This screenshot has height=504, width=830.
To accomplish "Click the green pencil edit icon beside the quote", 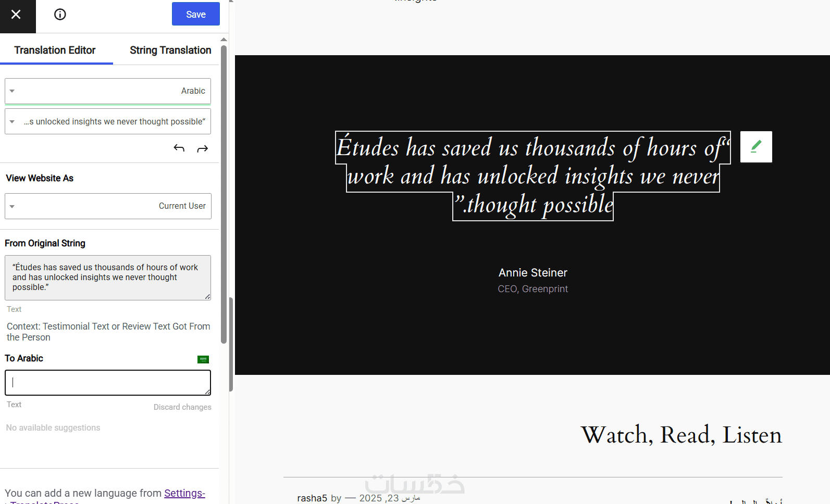I will click(x=756, y=147).
